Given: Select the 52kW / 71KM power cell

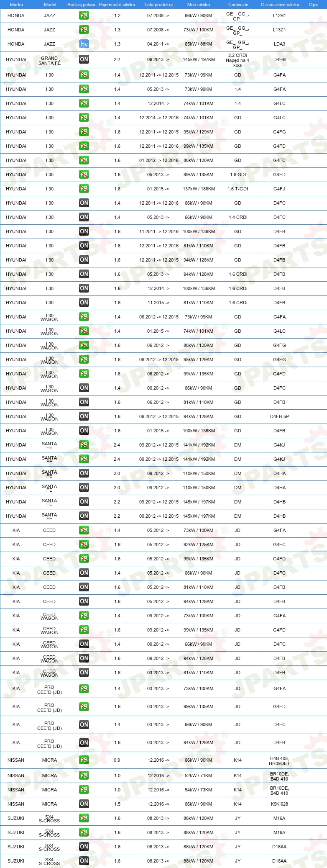Looking at the screenshot, I should pos(199,776).
